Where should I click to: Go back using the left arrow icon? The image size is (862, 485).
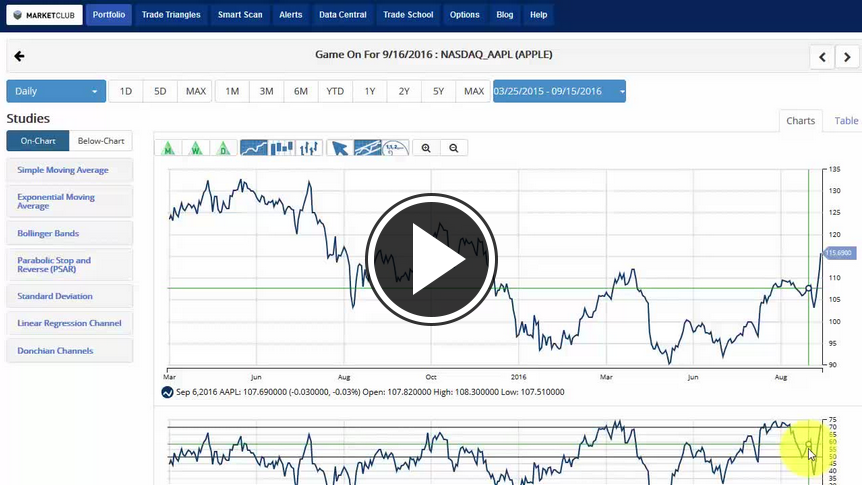point(19,56)
